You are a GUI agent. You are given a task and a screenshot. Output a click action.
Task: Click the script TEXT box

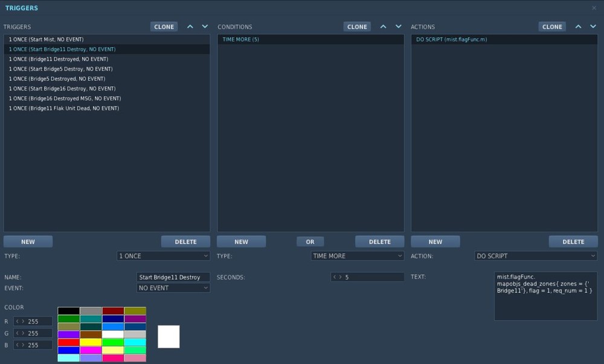[545, 296]
